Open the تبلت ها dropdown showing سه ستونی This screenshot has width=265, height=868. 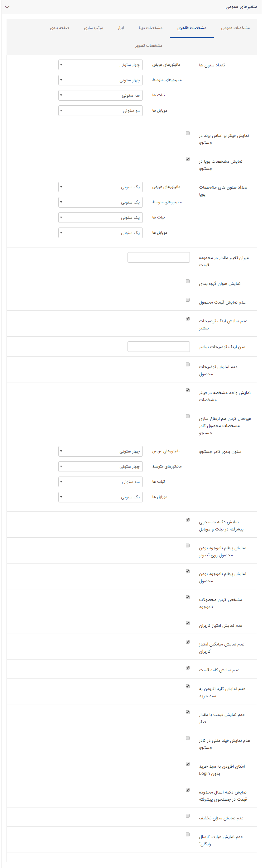[100, 96]
